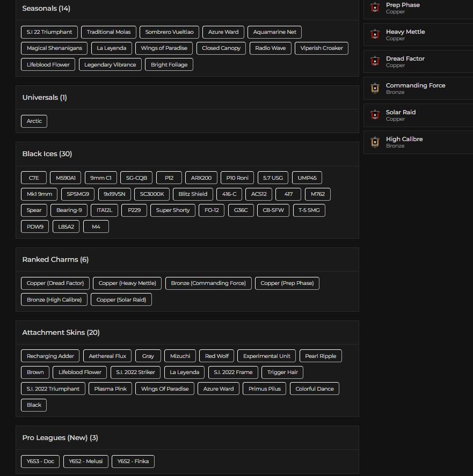The height and width of the screenshot is (476, 473).
Task: Click the Bronze (Commanding Force) charm tag
Action: coord(208,283)
